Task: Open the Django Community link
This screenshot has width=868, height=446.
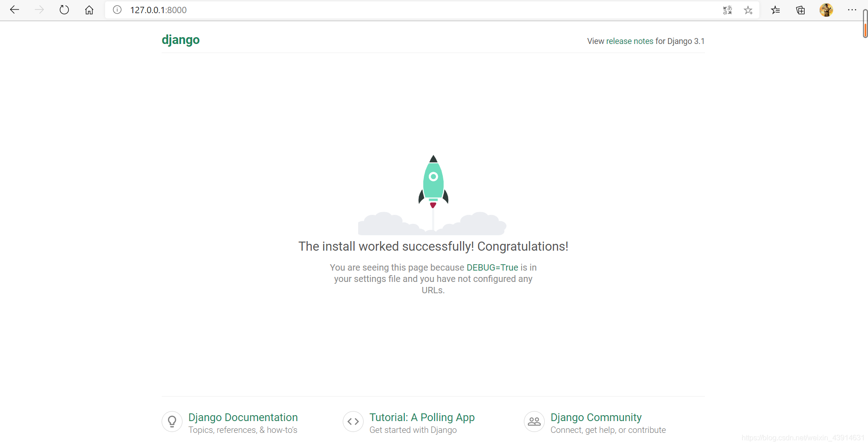Action: click(596, 417)
